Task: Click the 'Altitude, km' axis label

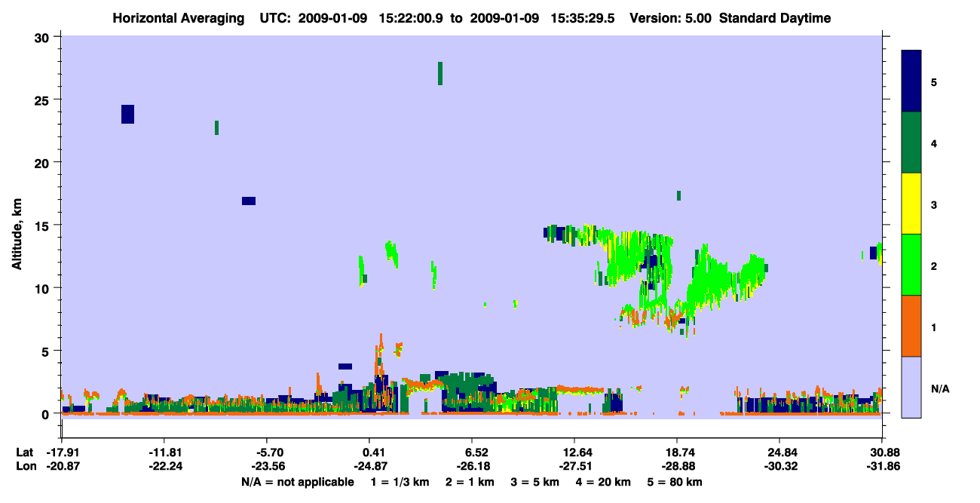Action: click(17, 235)
